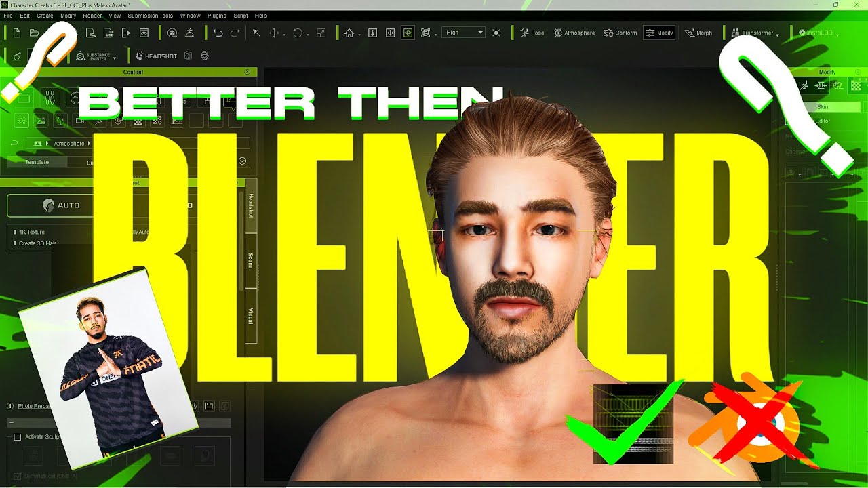This screenshot has width=868, height=488.
Task: Click the Morph button
Action: point(698,33)
